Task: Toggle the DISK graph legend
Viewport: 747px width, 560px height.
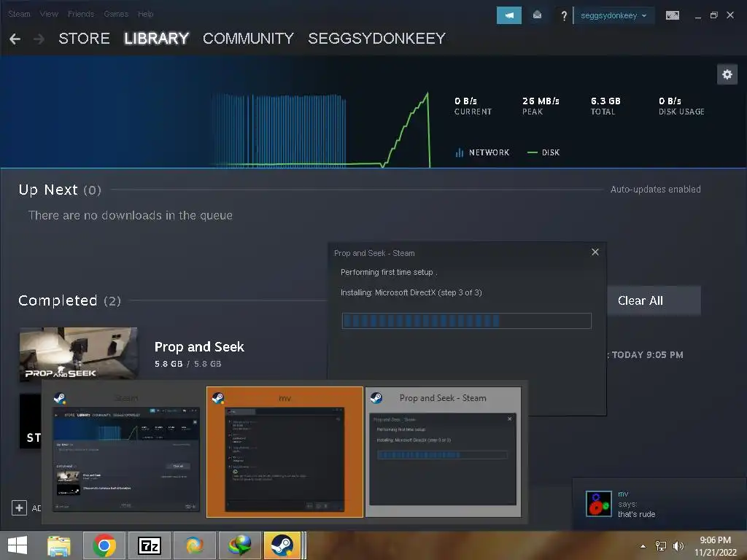Action: (543, 152)
